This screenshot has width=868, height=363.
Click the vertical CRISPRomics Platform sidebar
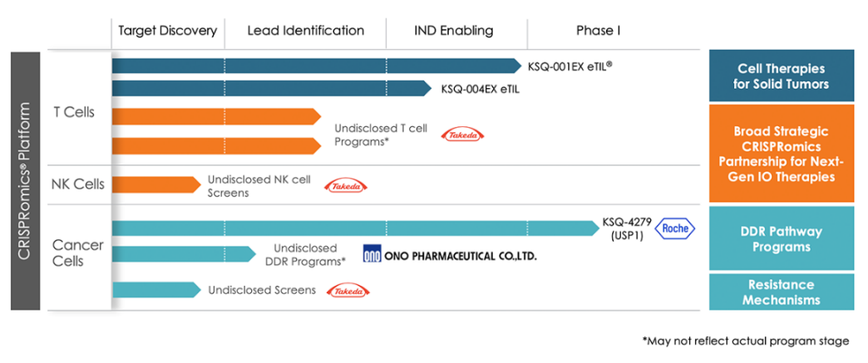(25, 181)
